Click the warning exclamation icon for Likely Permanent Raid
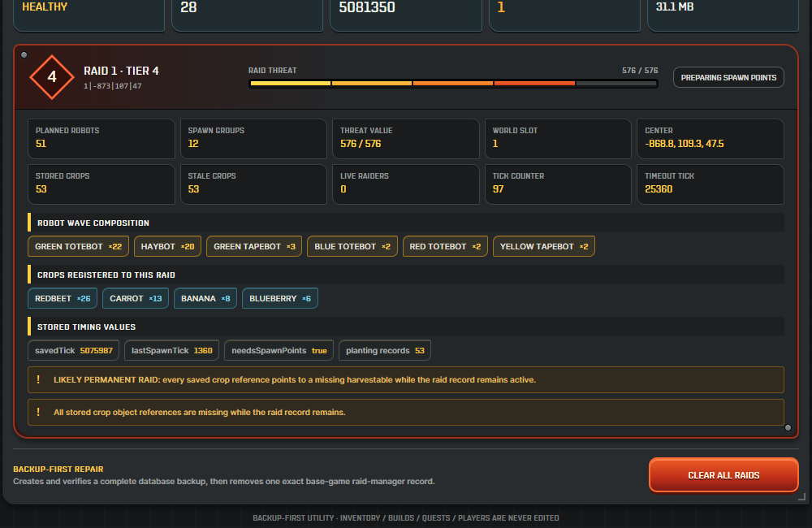Image resolution: width=812 pixels, height=528 pixels. (38, 380)
